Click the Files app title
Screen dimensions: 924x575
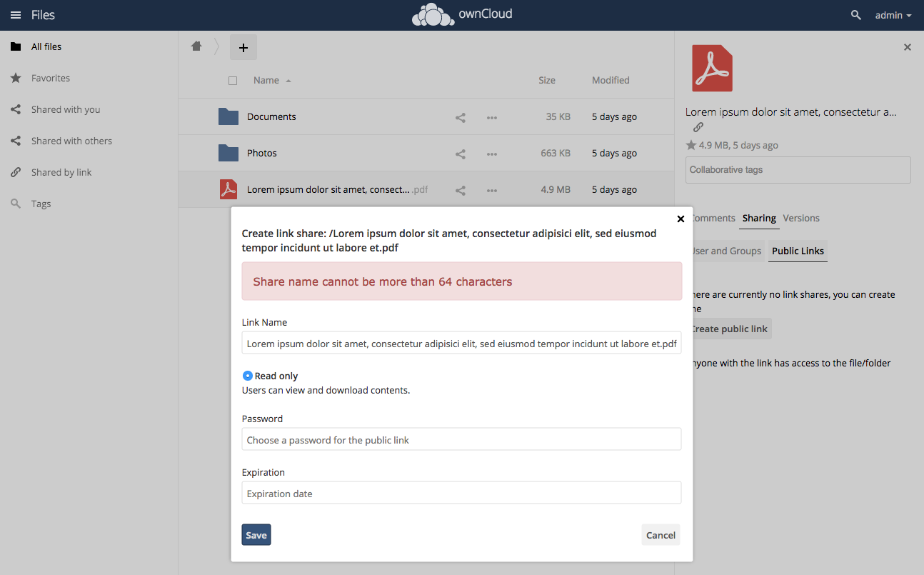[43, 15]
